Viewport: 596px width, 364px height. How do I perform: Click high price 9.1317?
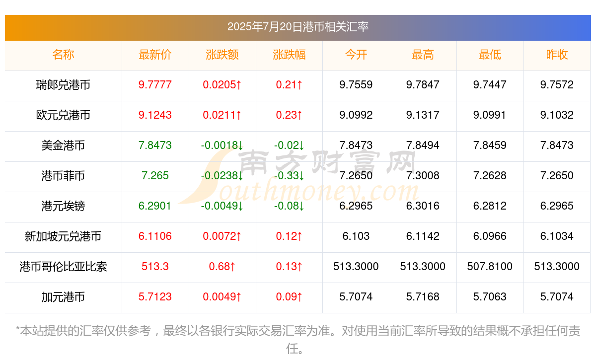click(423, 115)
